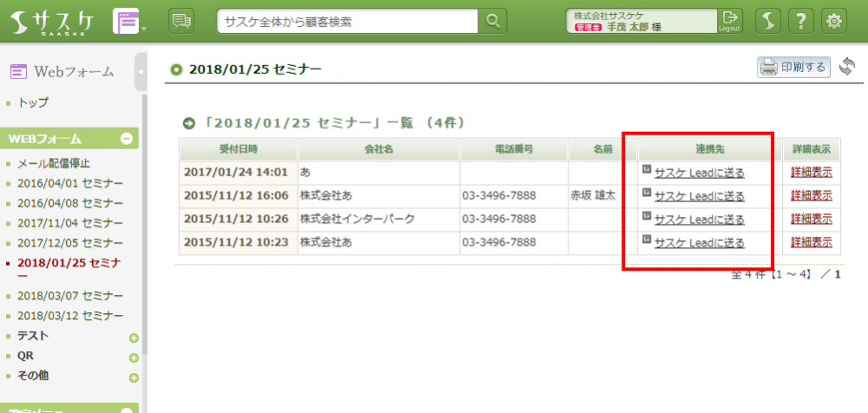Open the settings gear icon
This screenshot has width=868, height=413.
834,22
